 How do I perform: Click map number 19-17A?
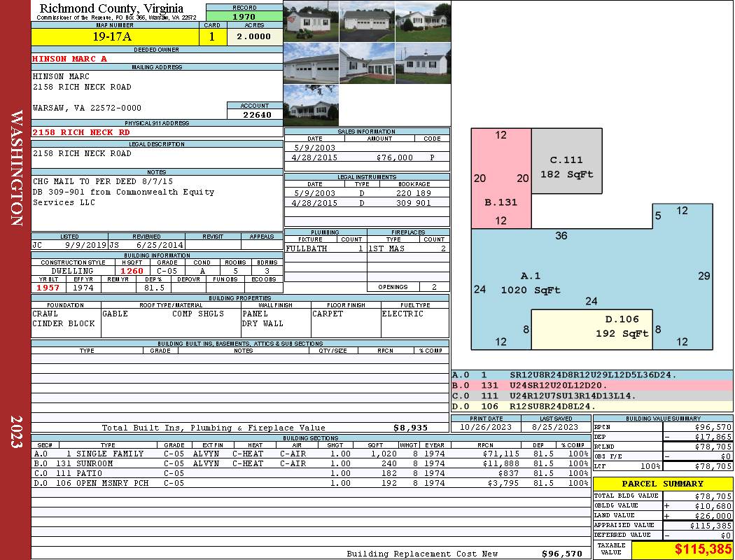coord(111,36)
